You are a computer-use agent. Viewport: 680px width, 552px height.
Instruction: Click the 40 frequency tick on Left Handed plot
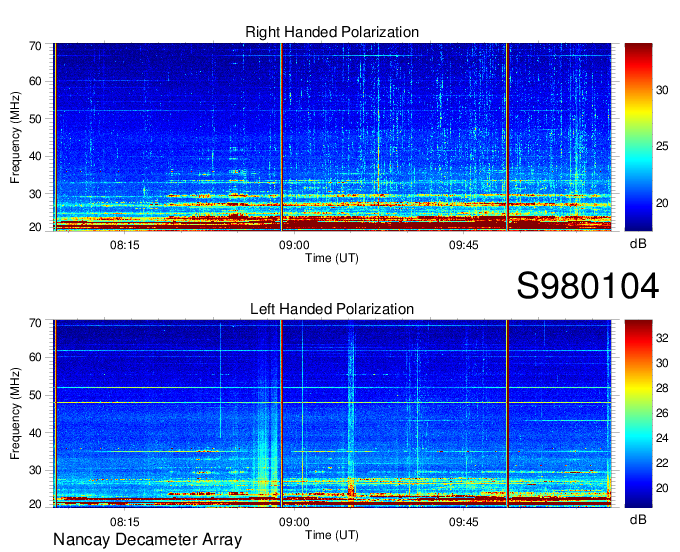coord(35,433)
